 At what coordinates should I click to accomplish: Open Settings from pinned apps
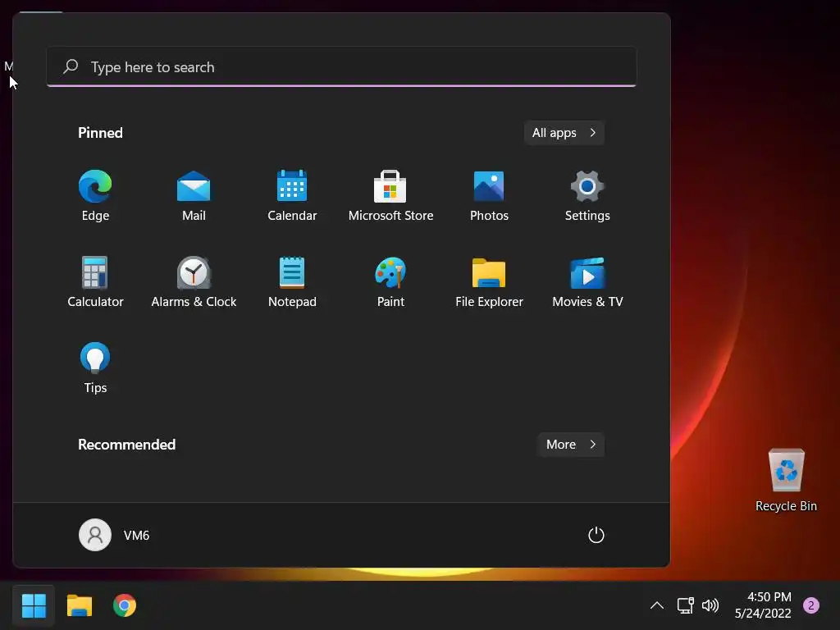[x=587, y=195]
